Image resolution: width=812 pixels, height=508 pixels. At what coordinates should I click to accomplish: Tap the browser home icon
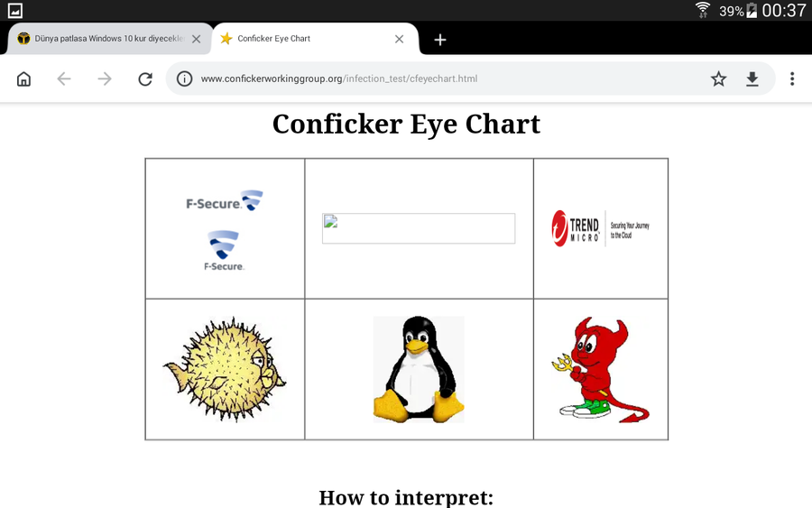tap(23, 79)
